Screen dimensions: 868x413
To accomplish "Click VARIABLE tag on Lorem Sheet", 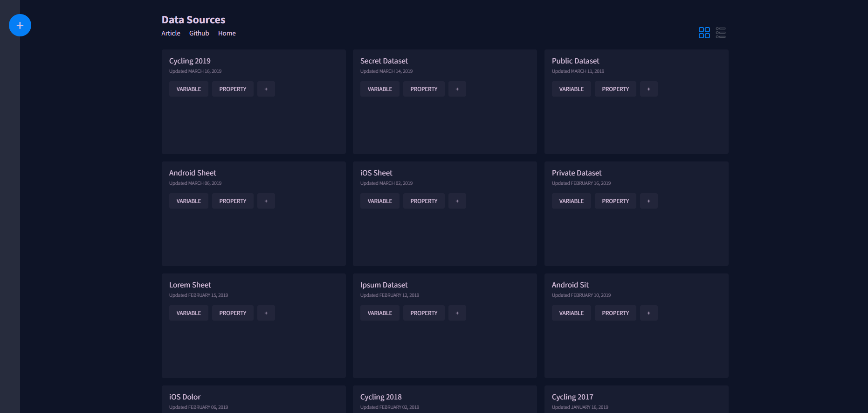I will (x=189, y=313).
